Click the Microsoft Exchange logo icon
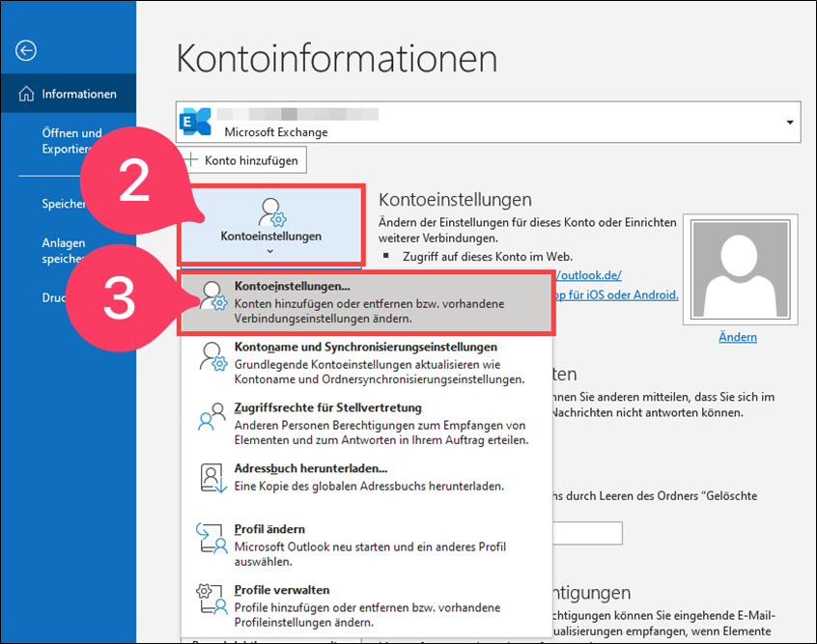 (196, 122)
